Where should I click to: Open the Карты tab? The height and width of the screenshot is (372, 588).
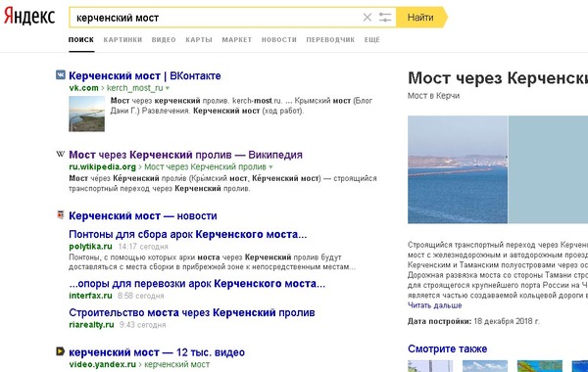[x=199, y=40]
